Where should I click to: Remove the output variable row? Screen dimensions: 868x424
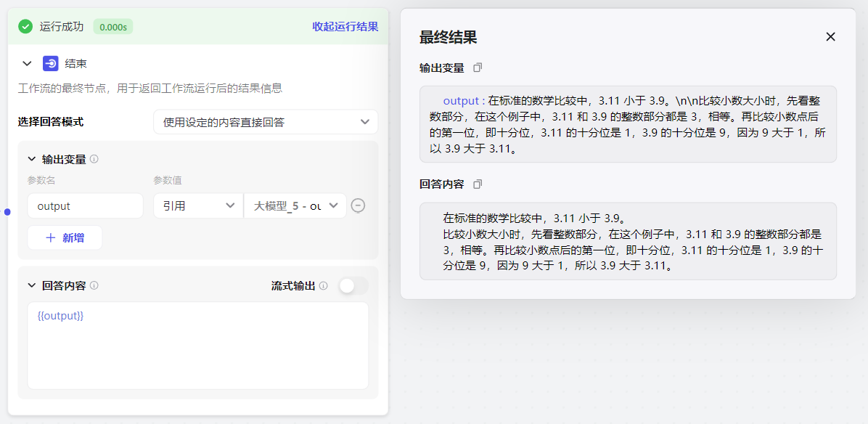[x=358, y=205]
